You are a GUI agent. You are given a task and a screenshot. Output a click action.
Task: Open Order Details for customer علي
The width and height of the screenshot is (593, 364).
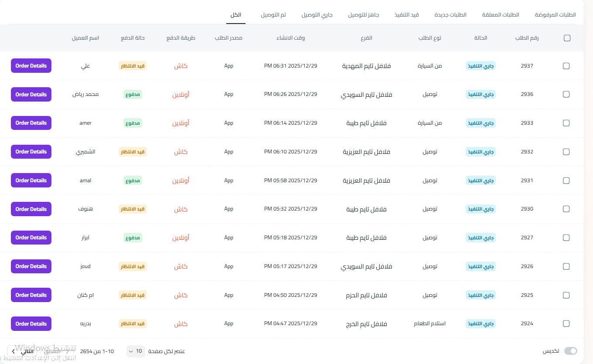(x=31, y=66)
